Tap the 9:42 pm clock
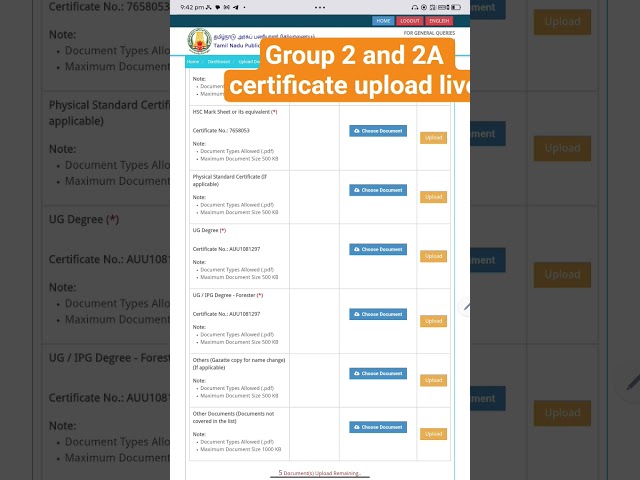 tap(192, 7)
